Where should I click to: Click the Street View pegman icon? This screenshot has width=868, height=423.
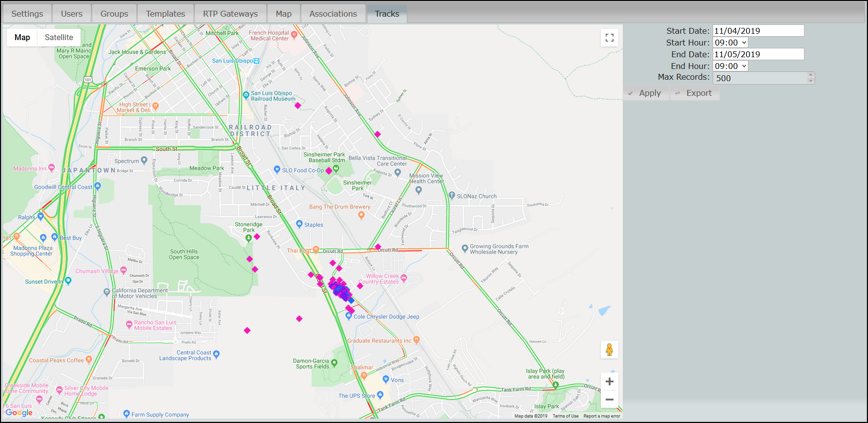609,350
